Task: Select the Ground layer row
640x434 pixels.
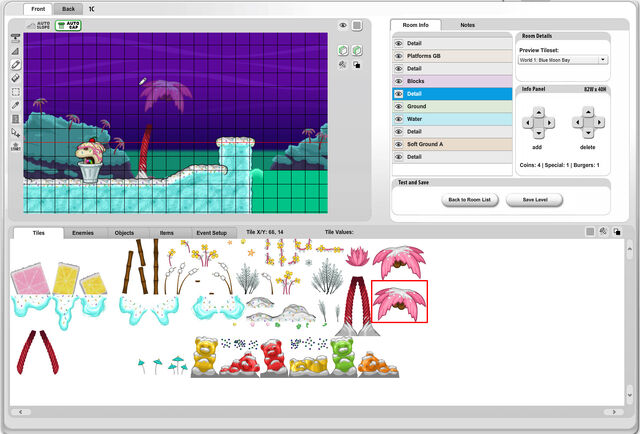Action: pos(452,107)
